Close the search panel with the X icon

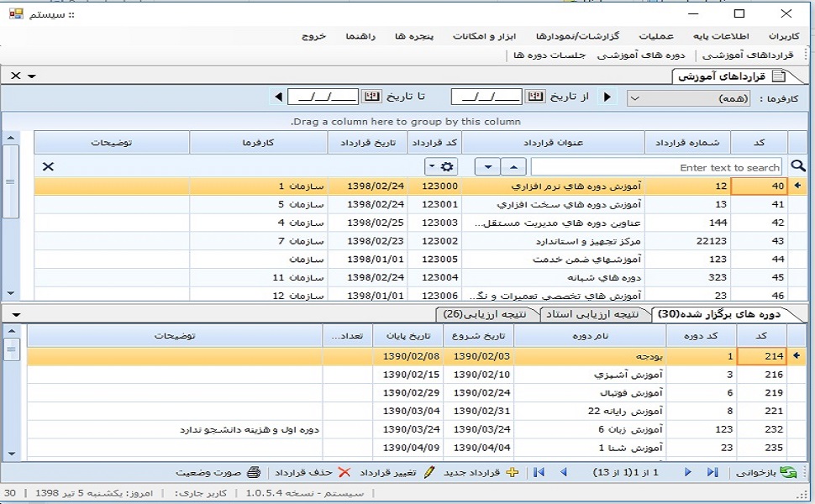(48, 167)
